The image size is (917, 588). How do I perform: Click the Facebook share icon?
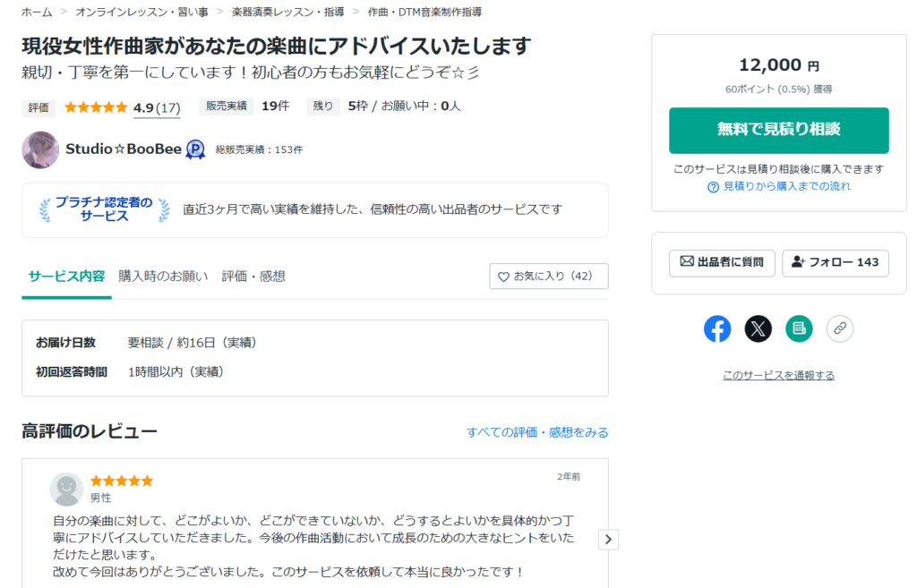pos(717,328)
